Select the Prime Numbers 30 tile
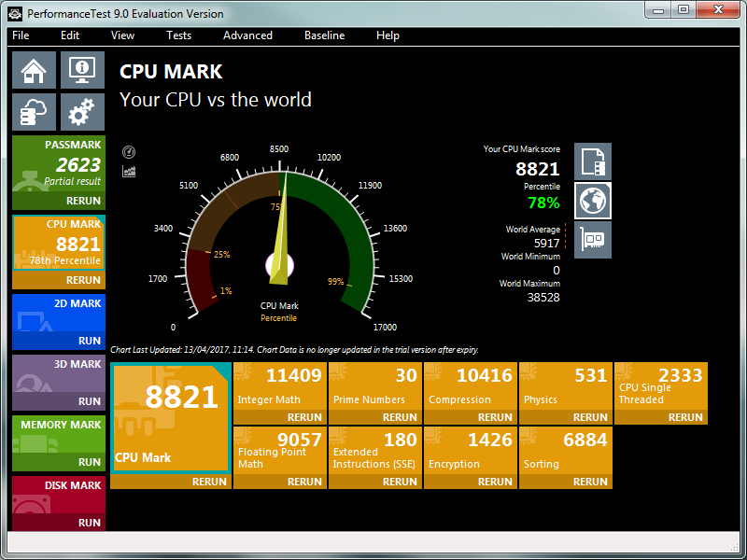Screen dimensions: 747x560 click(375, 386)
